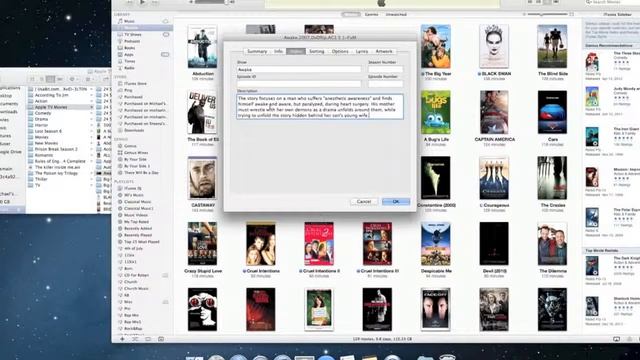Switch Finder to icon view
640x360 pixels.
coord(32,79)
